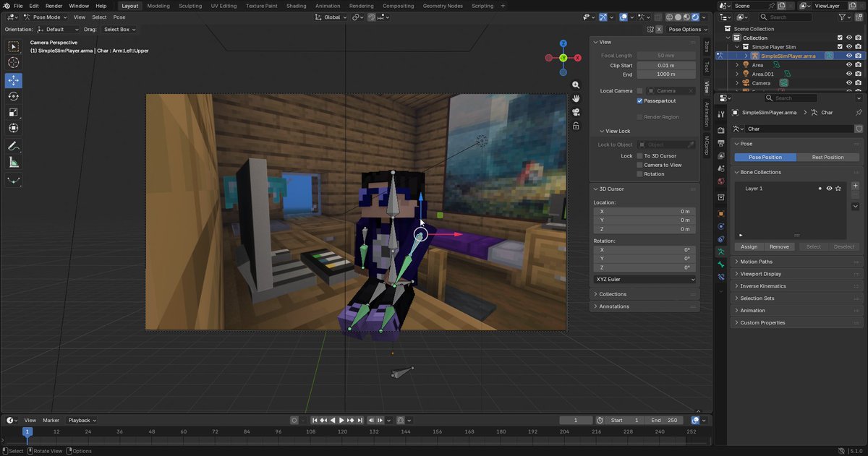Open Global transform orientation dropdown
Viewport: 868px width, 456px height.
click(331, 17)
